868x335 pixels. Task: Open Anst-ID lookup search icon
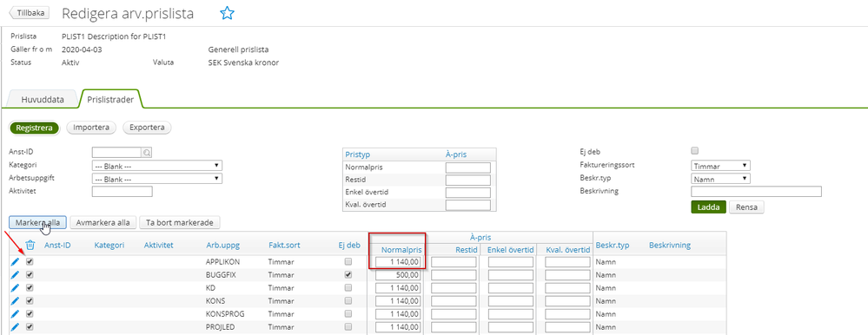[147, 153]
